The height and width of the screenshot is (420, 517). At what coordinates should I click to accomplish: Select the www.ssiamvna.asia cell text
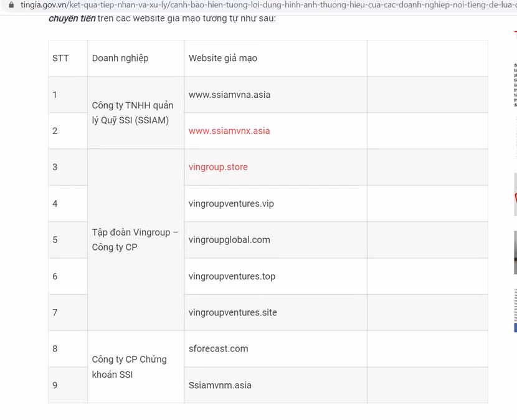coord(229,95)
